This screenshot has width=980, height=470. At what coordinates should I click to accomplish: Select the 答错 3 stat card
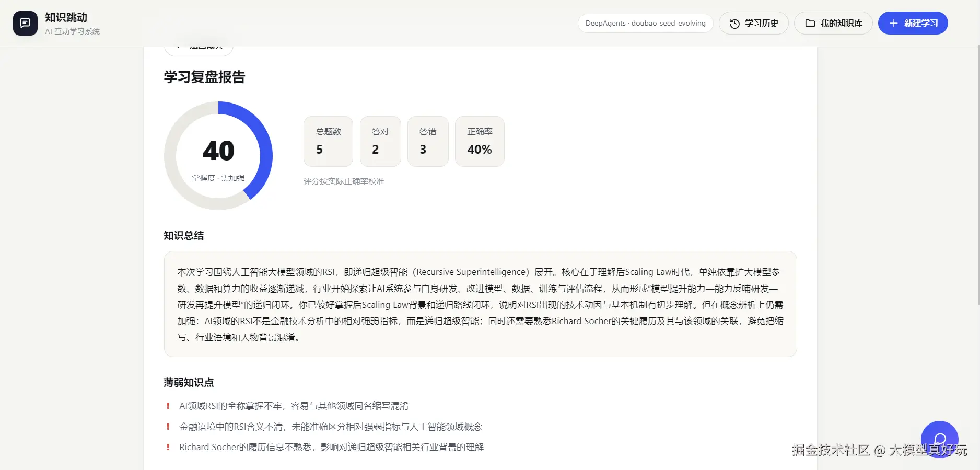click(428, 141)
